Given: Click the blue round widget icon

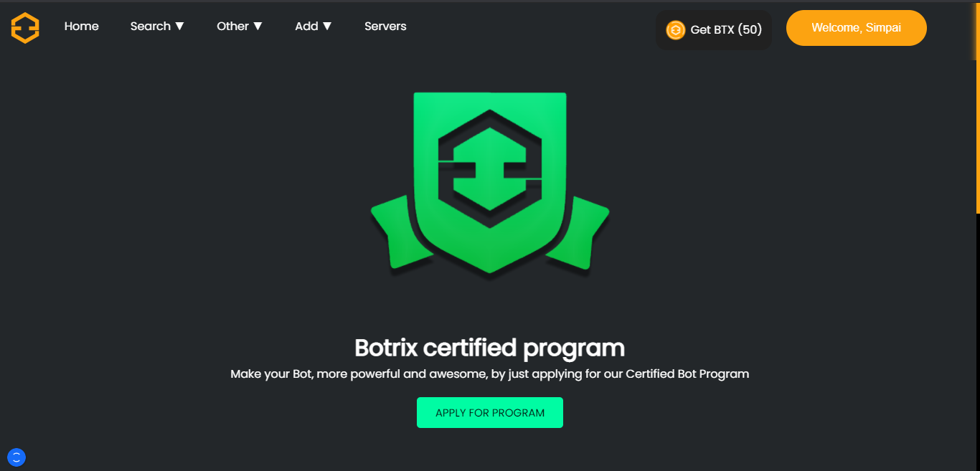Looking at the screenshot, I should (x=17, y=457).
